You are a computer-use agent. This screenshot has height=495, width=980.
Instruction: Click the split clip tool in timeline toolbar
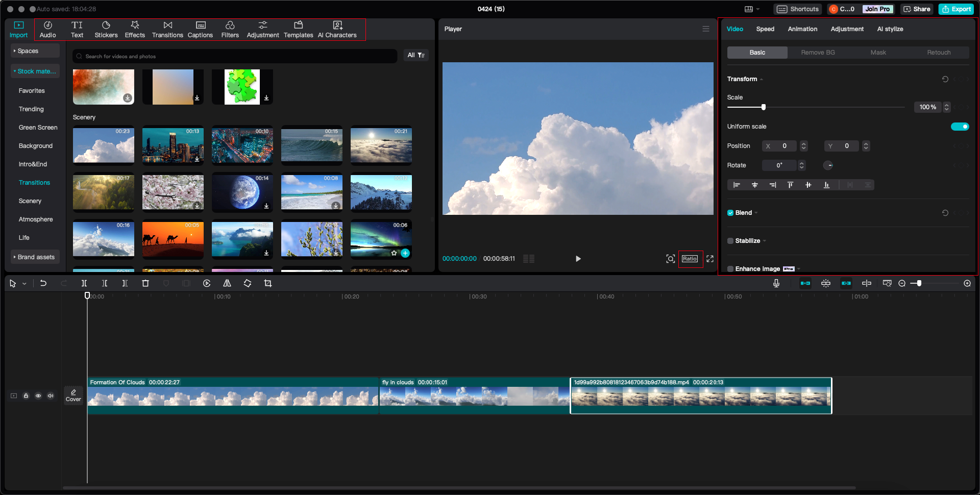[x=84, y=283]
